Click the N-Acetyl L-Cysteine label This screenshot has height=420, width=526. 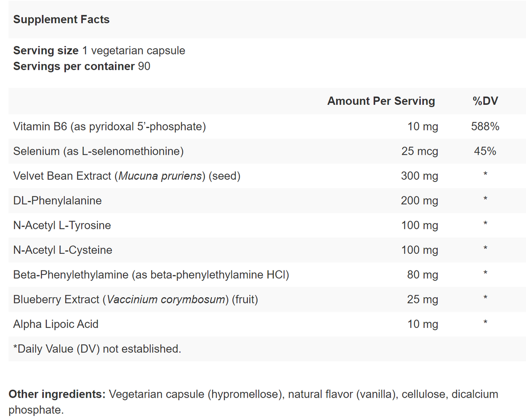coord(63,250)
